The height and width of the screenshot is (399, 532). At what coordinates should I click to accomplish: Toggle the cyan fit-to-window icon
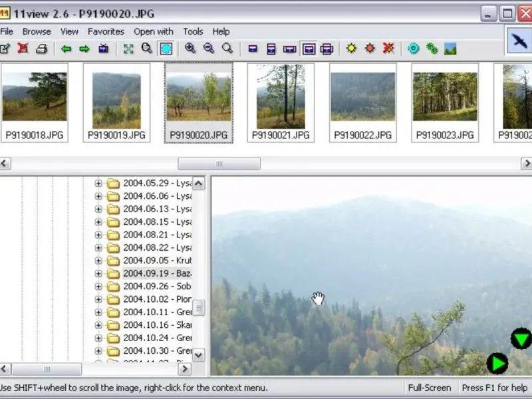(x=166, y=49)
